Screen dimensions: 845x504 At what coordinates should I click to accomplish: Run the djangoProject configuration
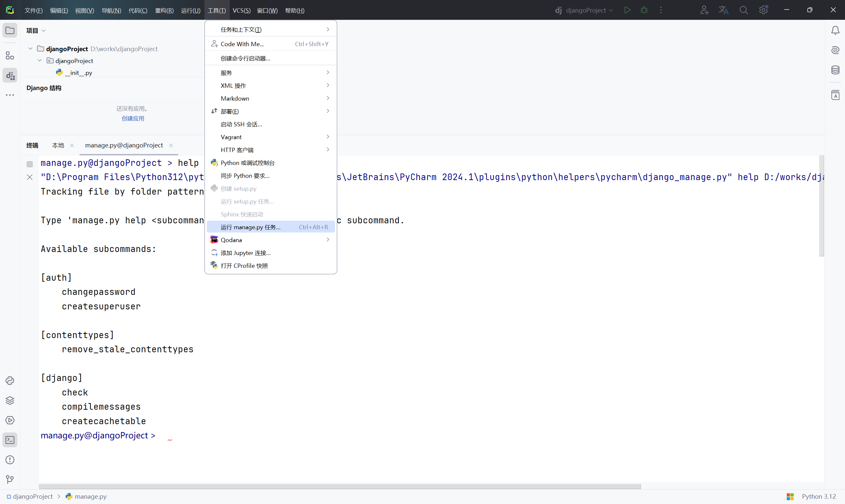(x=627, y=10)
